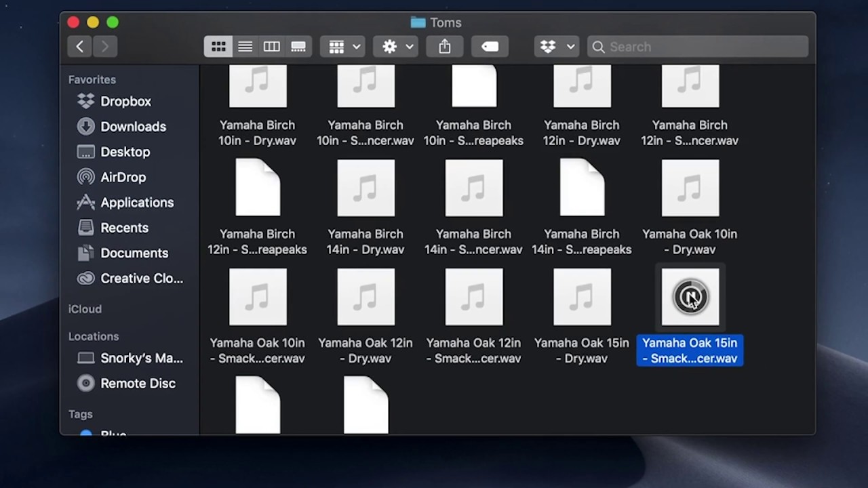The image size is (868, 488).
Task: Click 'Yamaha Oak 10in - Dry.wav' filename
Action: (690, 241)
